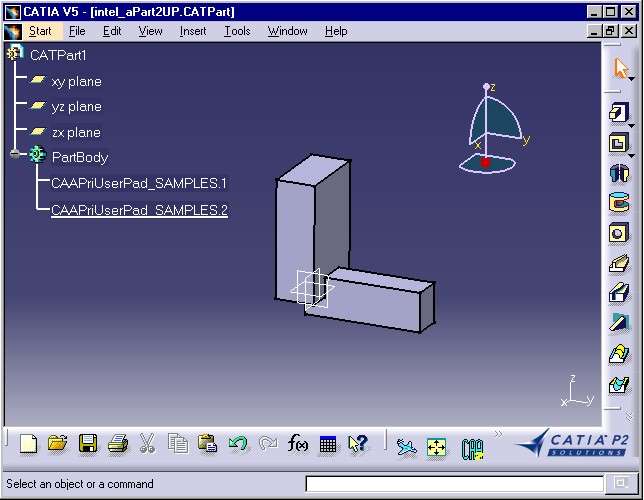Image resolution: width=644 pixels, height=500 pixels.
Task: Select CATPart1 root node
Action: pyautogui.click(x=58, y=55)
